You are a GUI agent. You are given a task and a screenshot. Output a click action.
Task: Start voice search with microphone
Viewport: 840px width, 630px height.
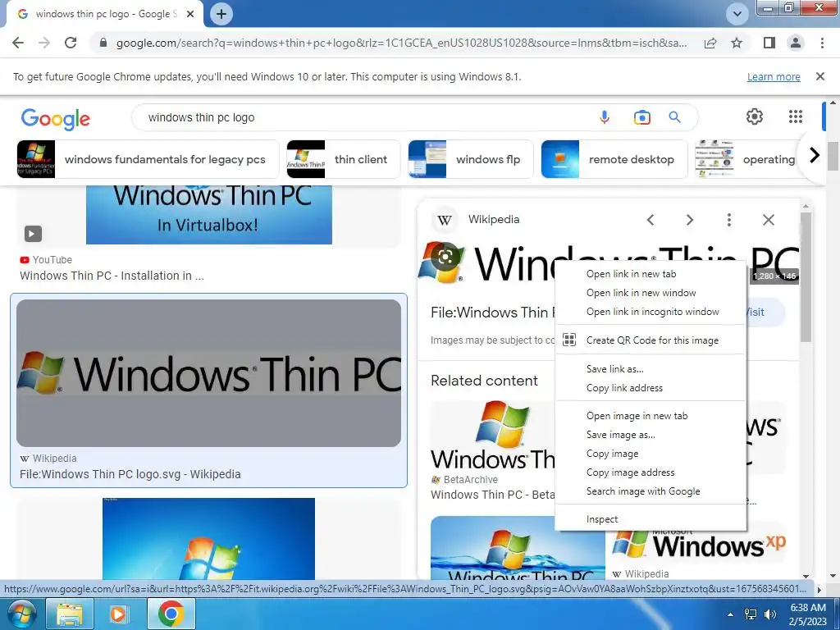pos(605,117)
